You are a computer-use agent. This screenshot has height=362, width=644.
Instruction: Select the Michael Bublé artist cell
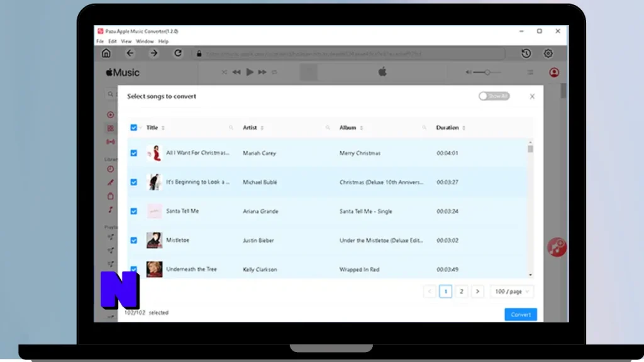[x=260, y=182]
